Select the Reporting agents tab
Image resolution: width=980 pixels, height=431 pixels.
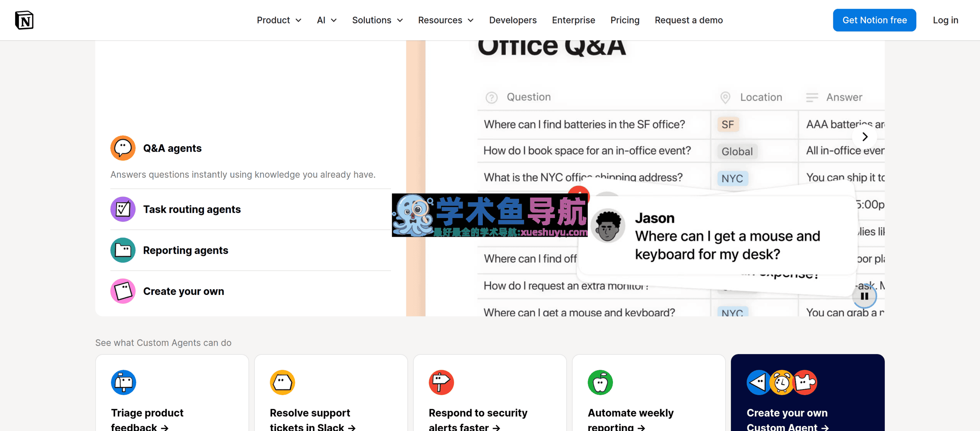tap(251, 250)
